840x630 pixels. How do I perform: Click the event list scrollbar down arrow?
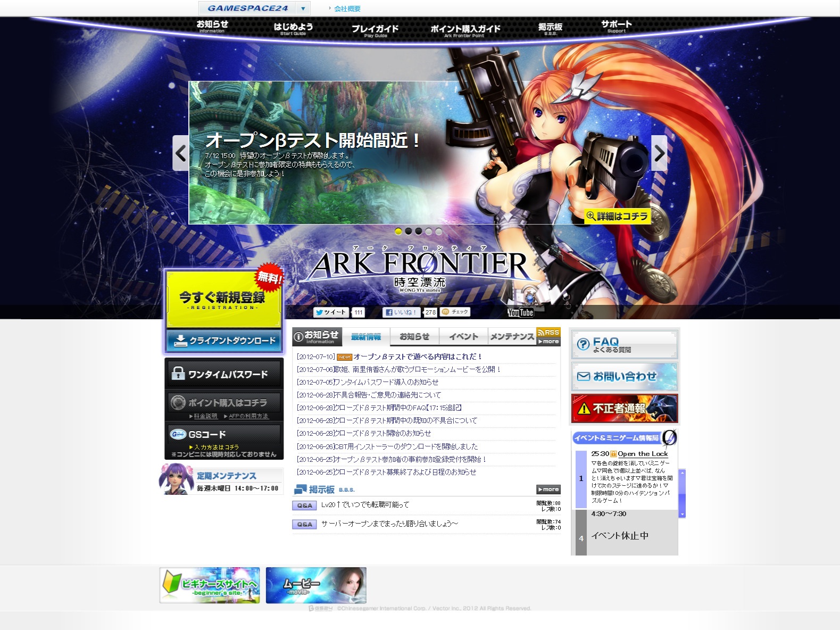(683, 515)
